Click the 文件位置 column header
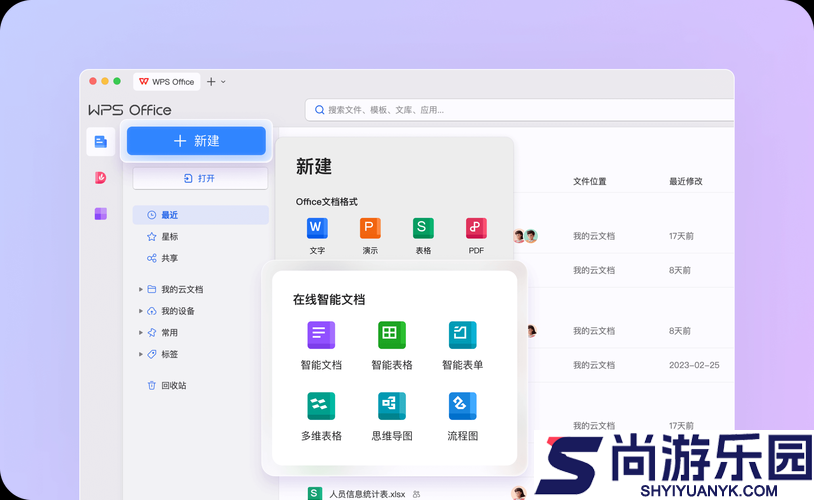The image size is (814, 500). pos(590,181)
